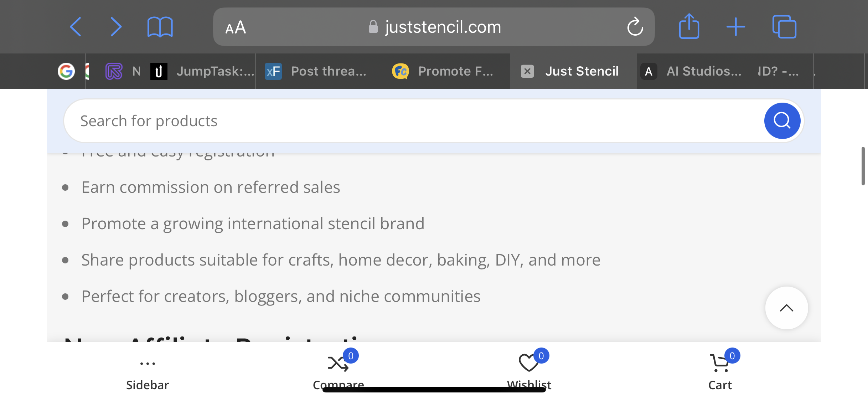
Task: Reload the juststencil.com page
Action: click(635, 27)
